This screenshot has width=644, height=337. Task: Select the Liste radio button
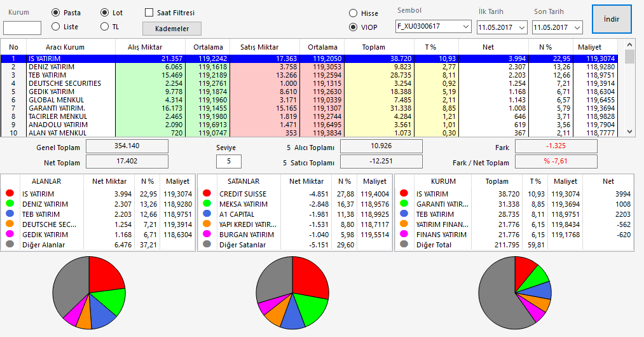pos(55,27)
